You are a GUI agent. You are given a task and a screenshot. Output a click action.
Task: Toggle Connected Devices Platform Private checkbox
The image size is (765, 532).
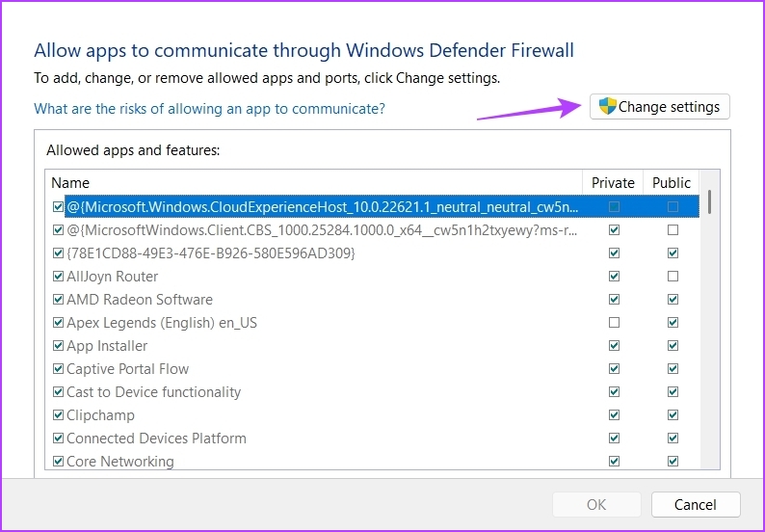pos(615,439)
